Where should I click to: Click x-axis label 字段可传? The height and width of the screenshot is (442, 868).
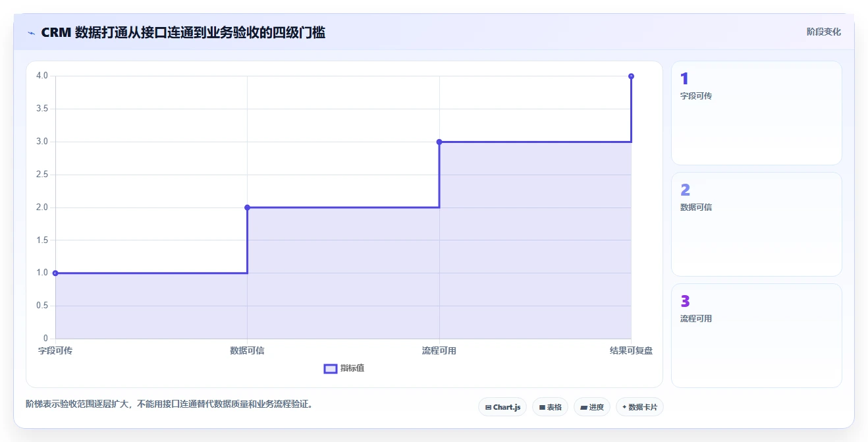55,350
